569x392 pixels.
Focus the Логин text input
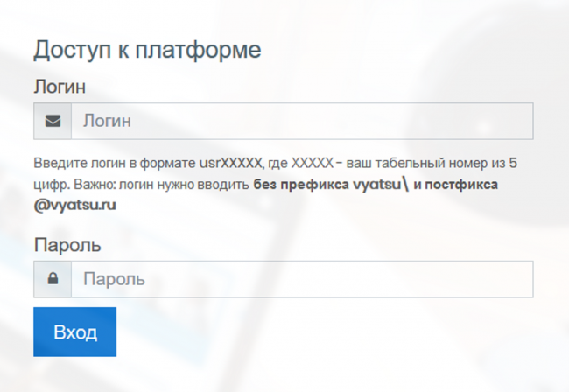(x=302, y=122)
